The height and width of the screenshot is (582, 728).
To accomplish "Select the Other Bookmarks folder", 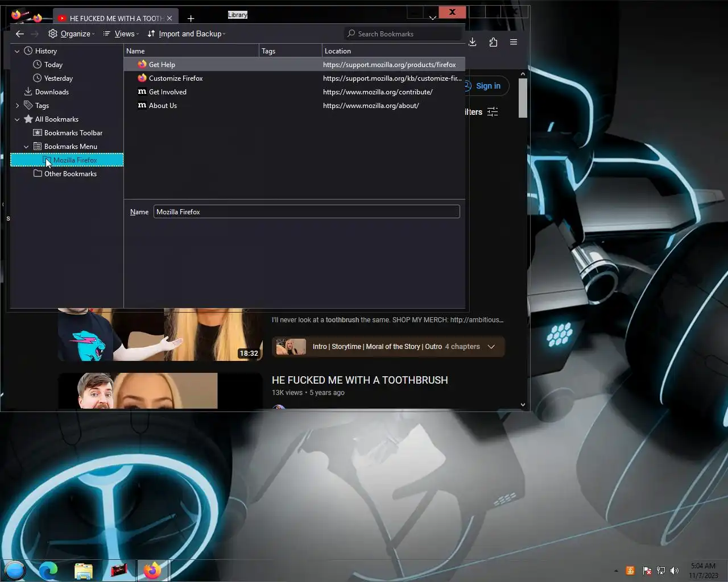I will pyautogui.click(x=71, y=174).
